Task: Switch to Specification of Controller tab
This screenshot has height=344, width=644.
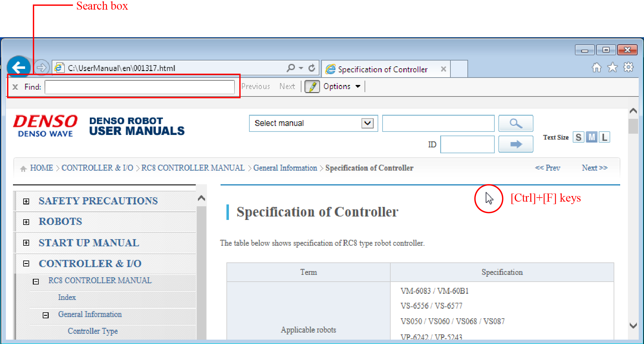Action: (x=382, y=69)
